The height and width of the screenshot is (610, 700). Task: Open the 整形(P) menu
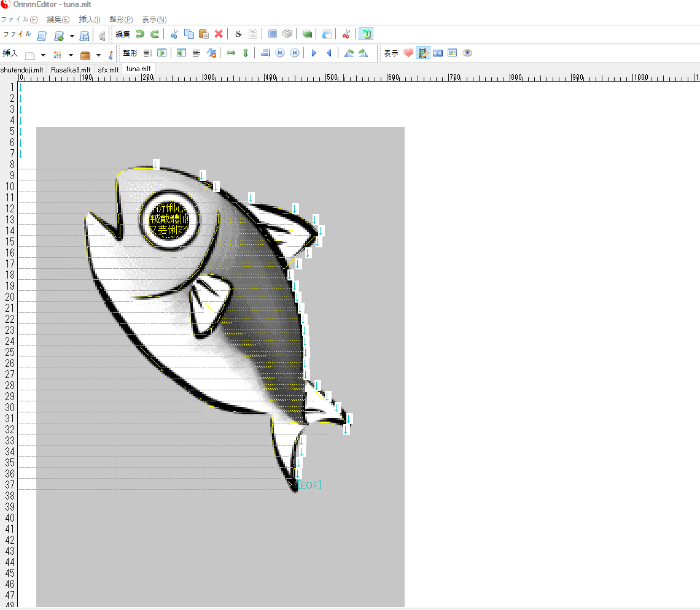click(x=121, y=20)
